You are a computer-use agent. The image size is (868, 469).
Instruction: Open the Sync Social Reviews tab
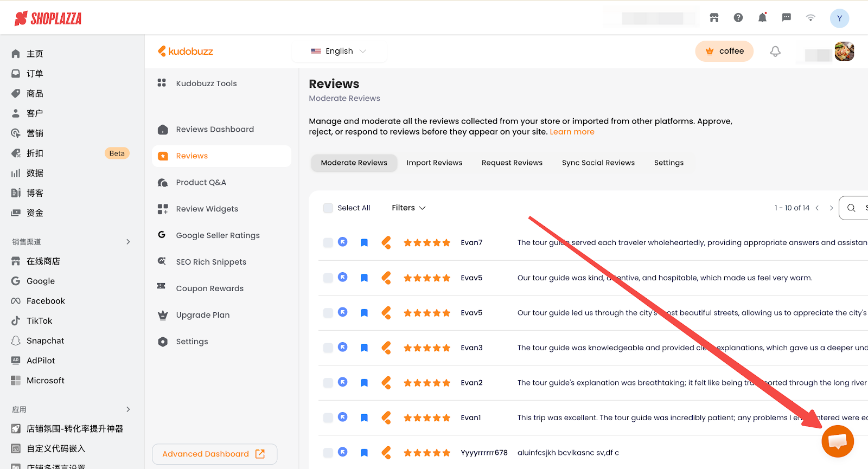click(598, 163)
